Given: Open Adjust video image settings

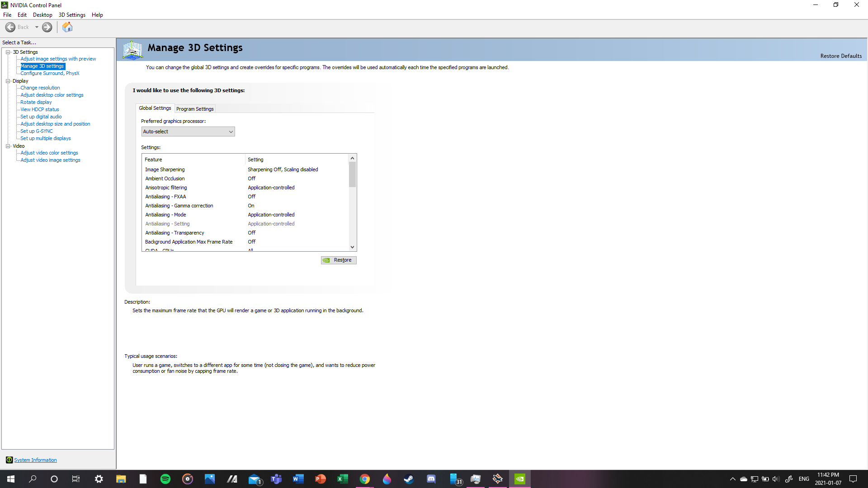Looking at the screenshot, I should (51, 160).
